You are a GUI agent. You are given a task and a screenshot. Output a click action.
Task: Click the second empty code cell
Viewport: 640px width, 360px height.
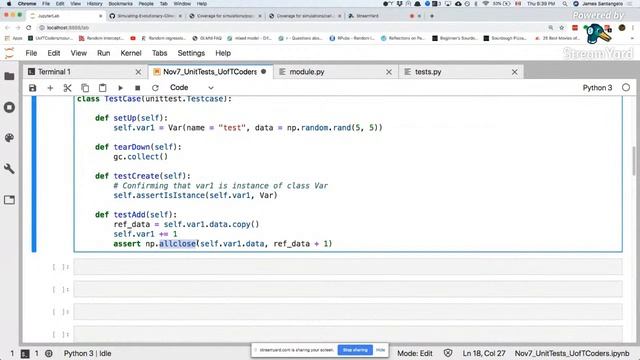348,289
